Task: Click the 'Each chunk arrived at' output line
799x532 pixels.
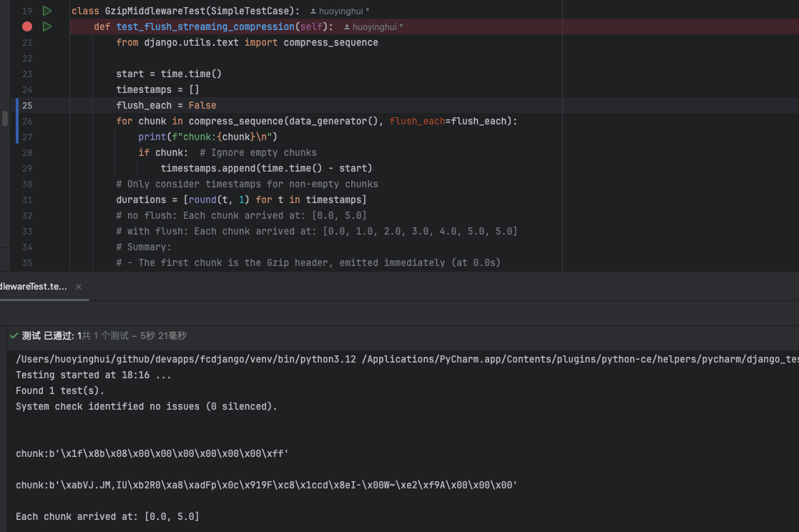Action: pos(107,516)
